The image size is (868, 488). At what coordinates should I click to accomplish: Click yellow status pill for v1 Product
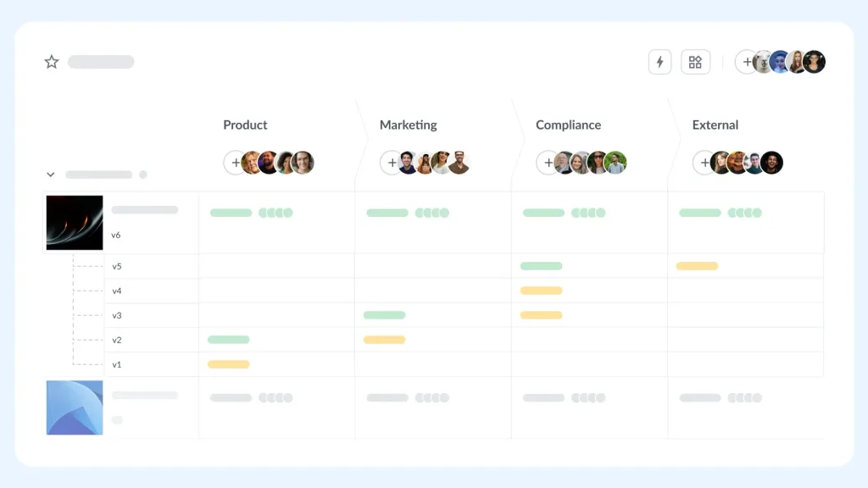click(228, 364)
